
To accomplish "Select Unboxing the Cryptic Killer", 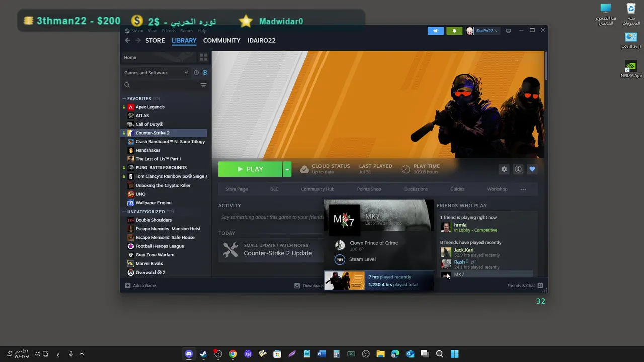I will [x=164, y=185].
